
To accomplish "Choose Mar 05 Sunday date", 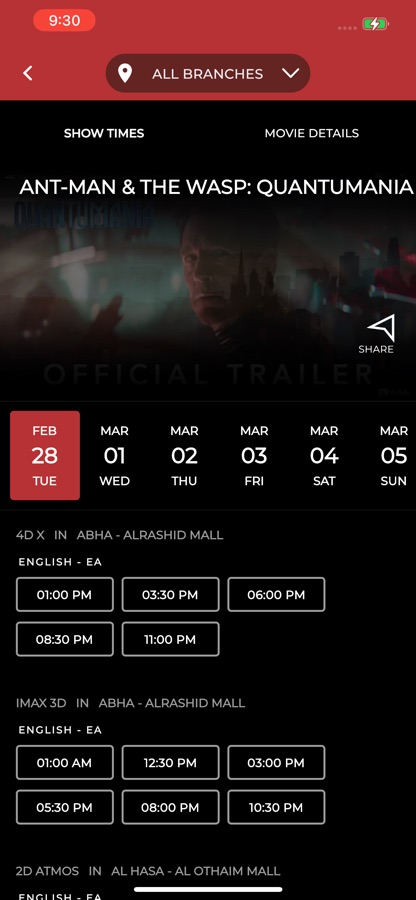I will pos(394,455).
